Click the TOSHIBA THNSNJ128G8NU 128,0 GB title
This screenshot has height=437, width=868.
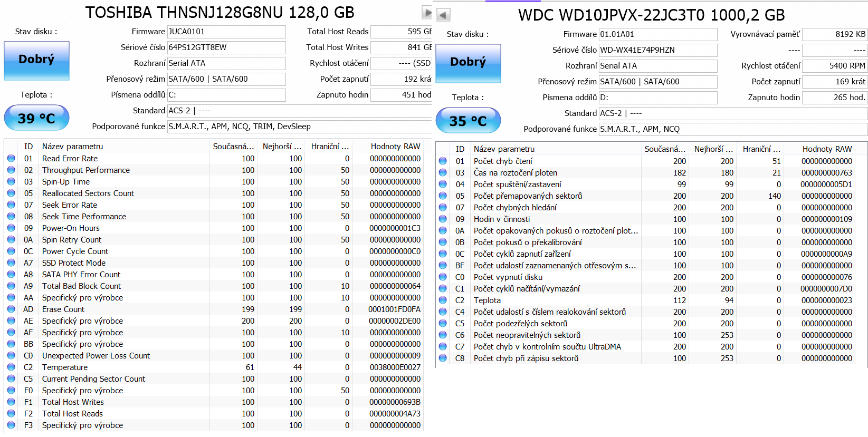click(x=220, y=12)
